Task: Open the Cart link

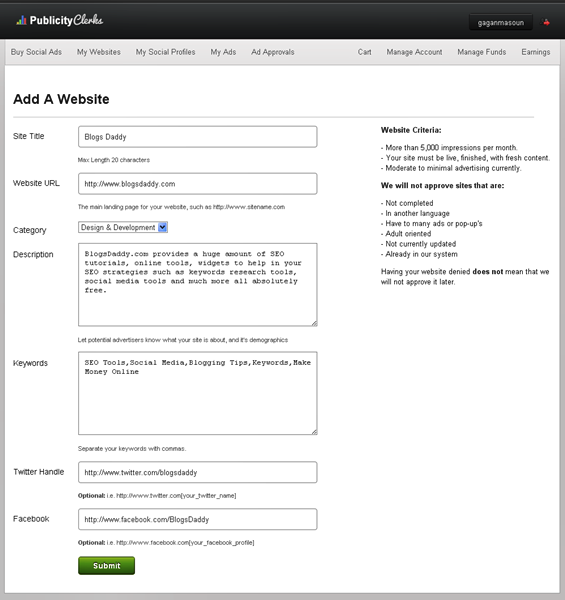Action: point(365,52)
